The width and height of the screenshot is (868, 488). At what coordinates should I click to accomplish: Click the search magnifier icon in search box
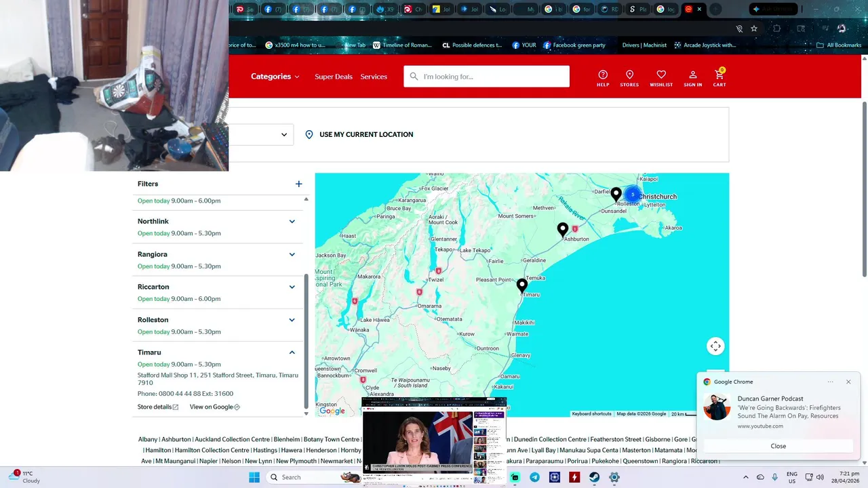414,77
